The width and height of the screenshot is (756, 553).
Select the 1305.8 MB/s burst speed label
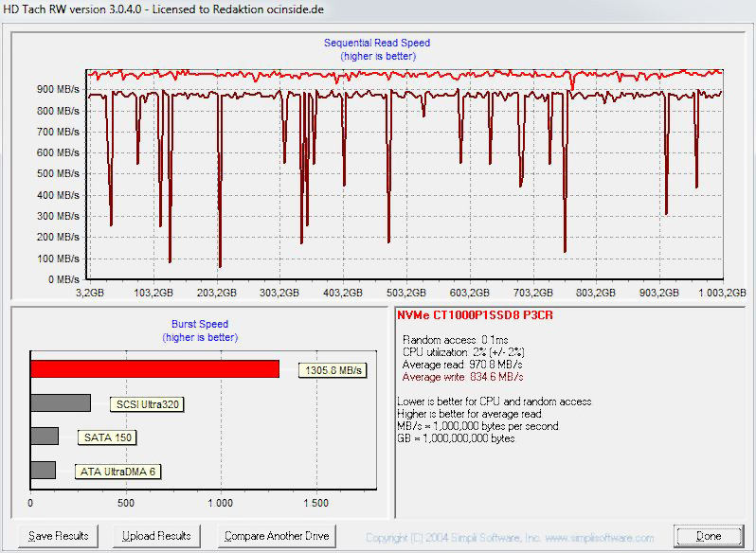point(333,370)
